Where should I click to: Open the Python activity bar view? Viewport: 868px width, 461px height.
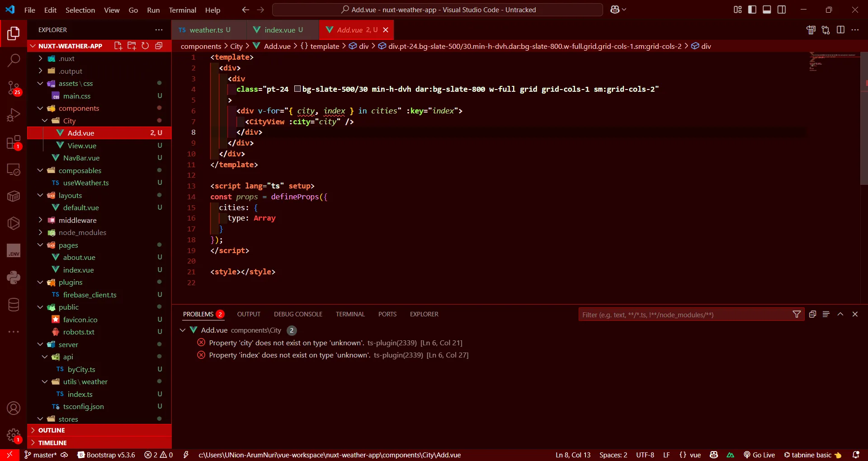click(14, 278)
